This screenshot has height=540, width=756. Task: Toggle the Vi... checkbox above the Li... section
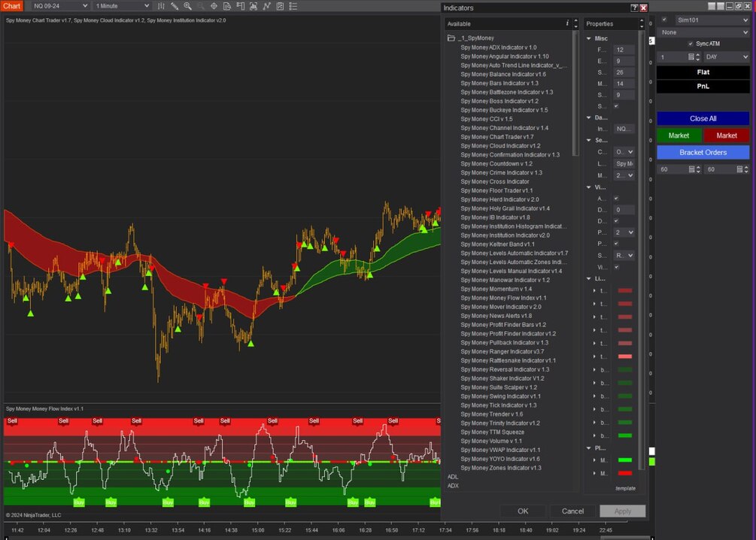click(x=616, y=267)
